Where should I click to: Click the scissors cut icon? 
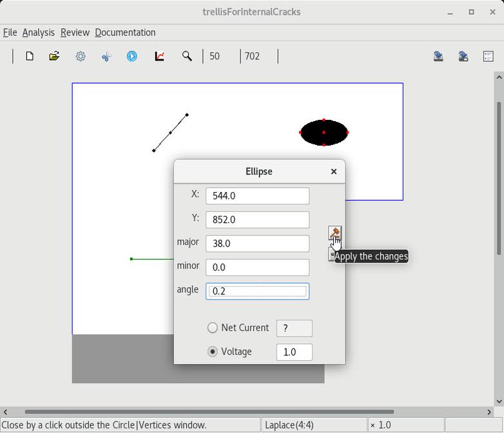(x=106, y=57)
